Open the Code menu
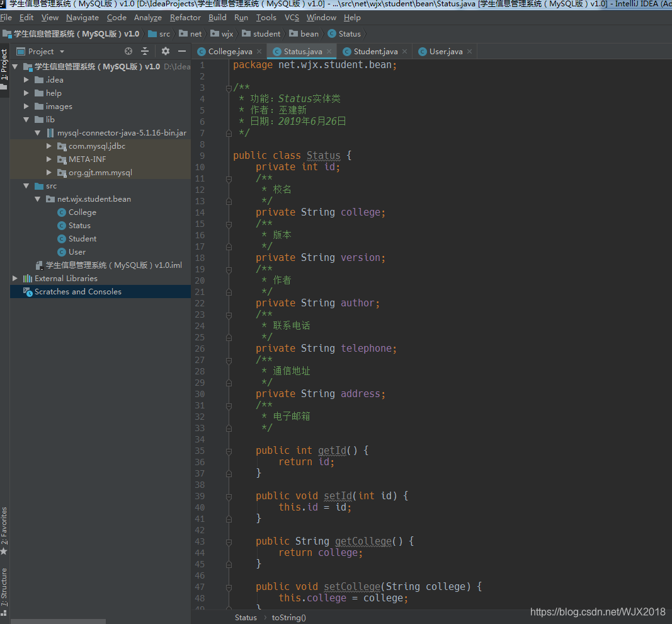 pyautogui.click(x=117, y=18)
